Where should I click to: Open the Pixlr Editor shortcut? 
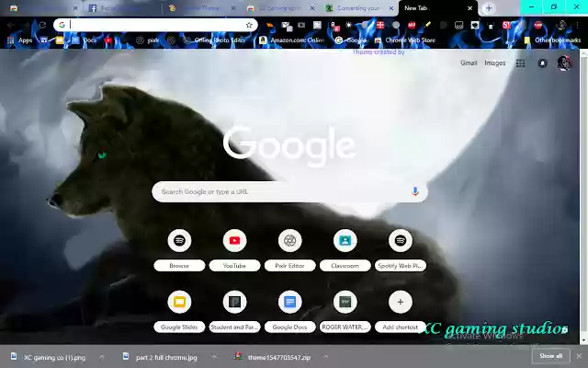[290, 250]
